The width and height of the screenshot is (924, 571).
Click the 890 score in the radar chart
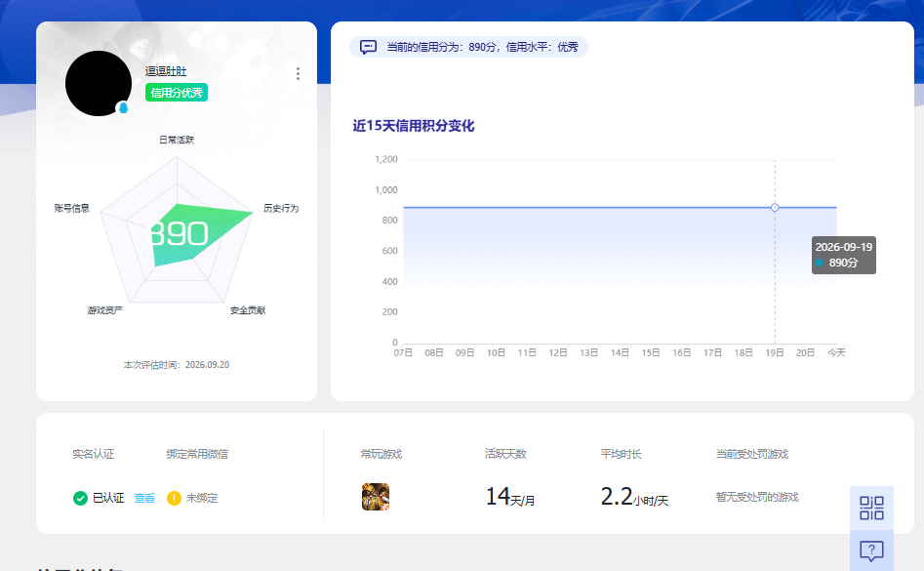(x=178, y=234)
